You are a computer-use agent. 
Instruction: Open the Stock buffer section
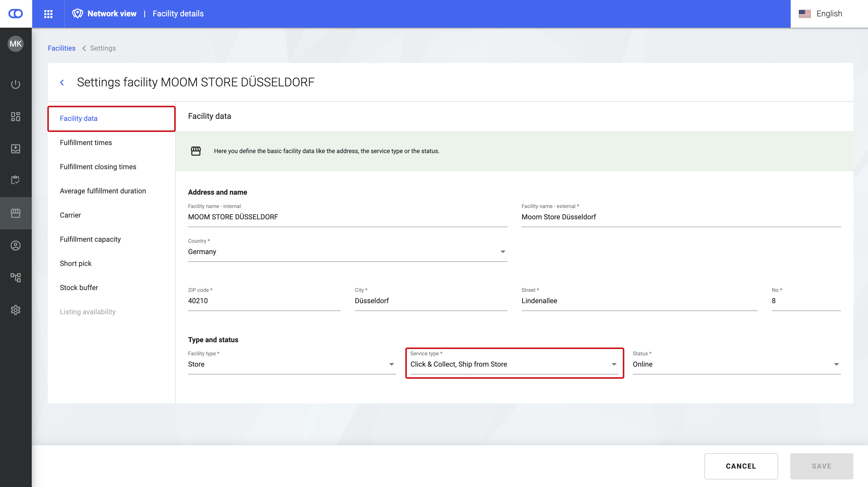point(79,288)
